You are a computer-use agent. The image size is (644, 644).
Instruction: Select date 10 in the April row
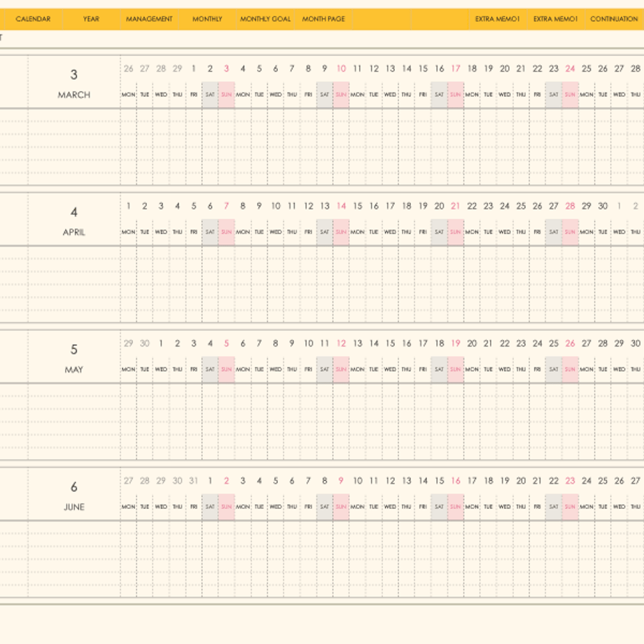(x=276, y=206)
